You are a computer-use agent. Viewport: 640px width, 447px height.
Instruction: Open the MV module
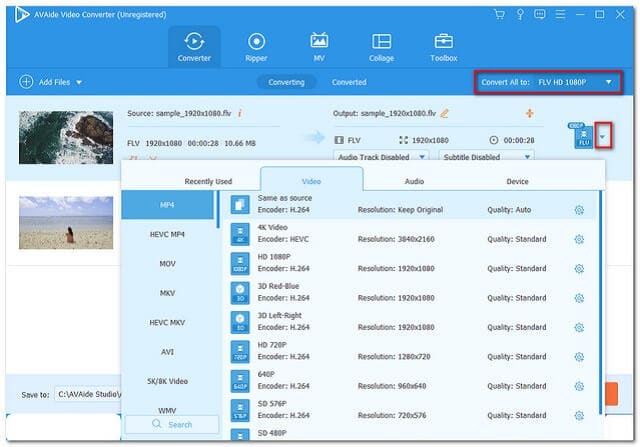[x=319, y=47]
